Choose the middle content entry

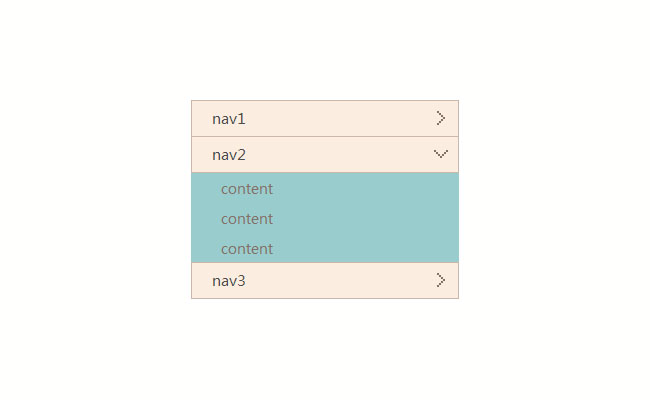coord(247,218)
